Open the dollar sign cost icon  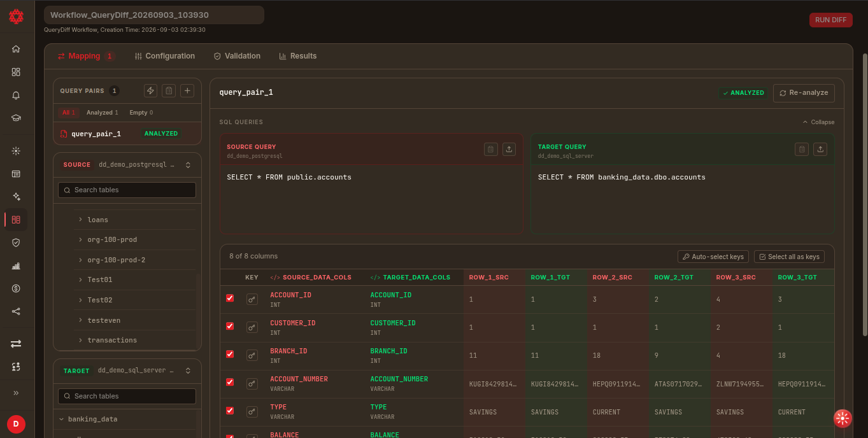tap(16, 288)
